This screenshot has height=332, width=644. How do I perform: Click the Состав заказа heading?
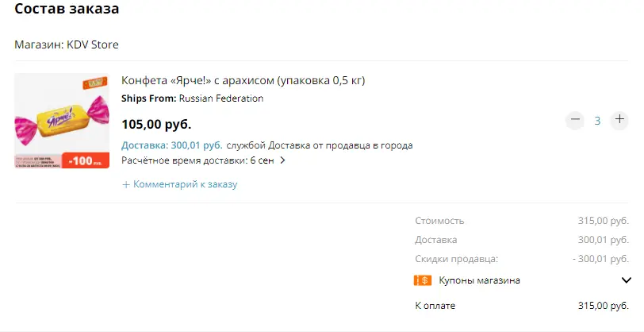pos(67,8)
